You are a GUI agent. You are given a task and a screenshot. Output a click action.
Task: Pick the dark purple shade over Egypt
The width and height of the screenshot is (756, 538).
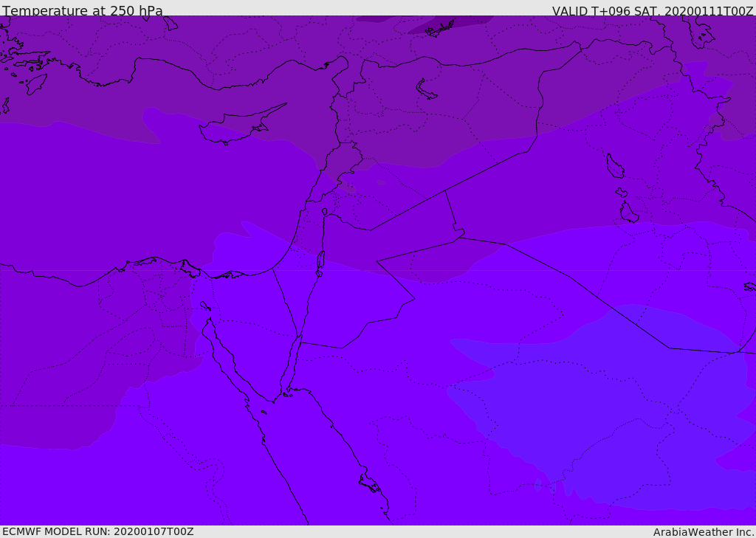click(x=74, y=354)
